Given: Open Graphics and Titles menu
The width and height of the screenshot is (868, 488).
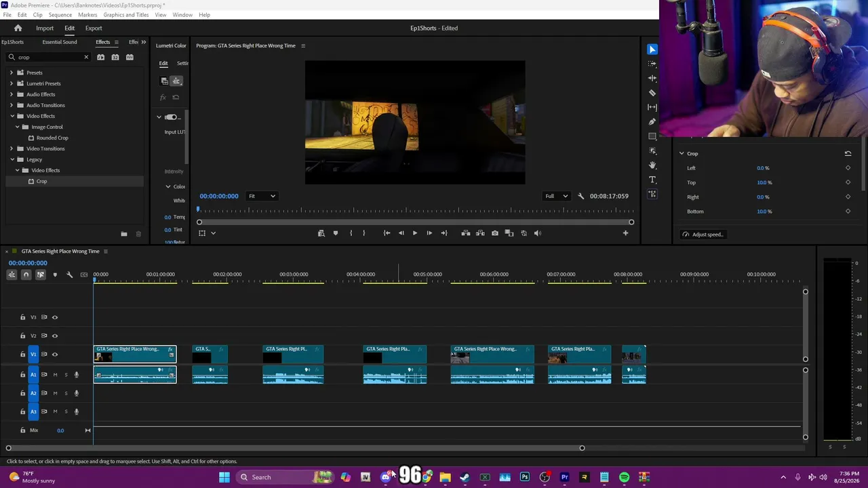Looking at the screenshot, I should [126, 15].
